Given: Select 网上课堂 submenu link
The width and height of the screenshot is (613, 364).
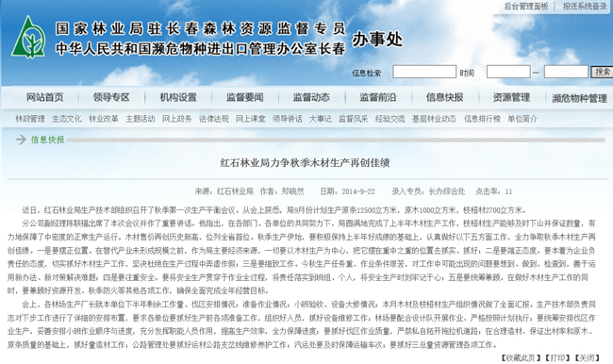Looking at the screenshot, I should click(251, 119).
